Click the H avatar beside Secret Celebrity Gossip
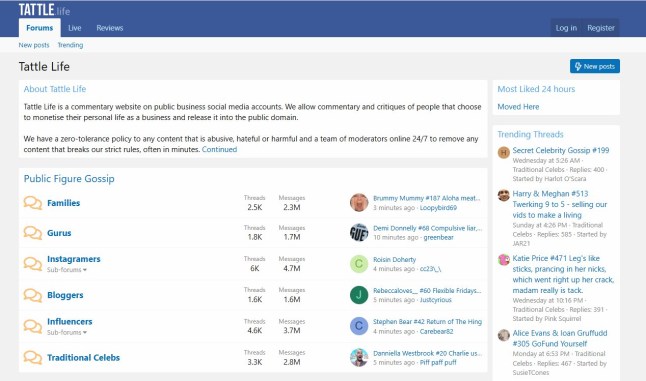646x381 pixels. tap(503, 153)
